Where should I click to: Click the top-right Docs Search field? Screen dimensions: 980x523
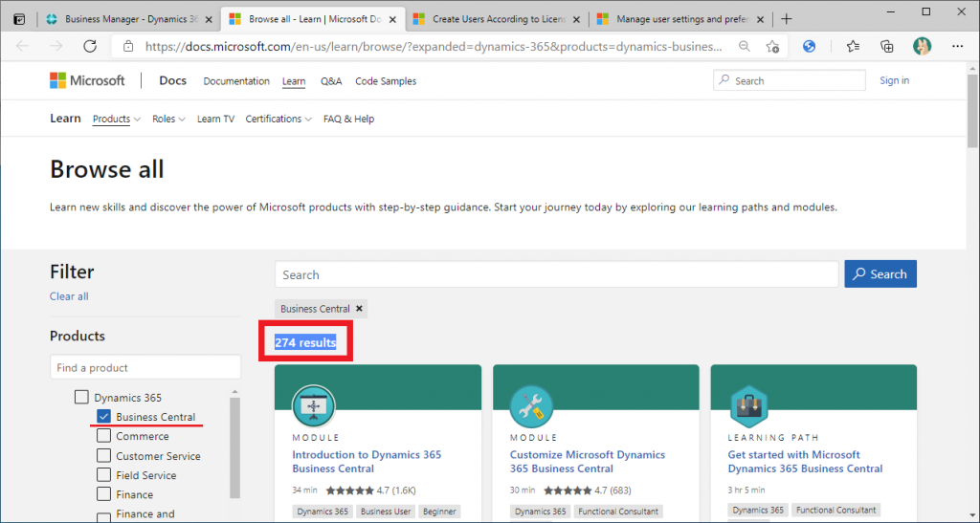click(789, 80)
